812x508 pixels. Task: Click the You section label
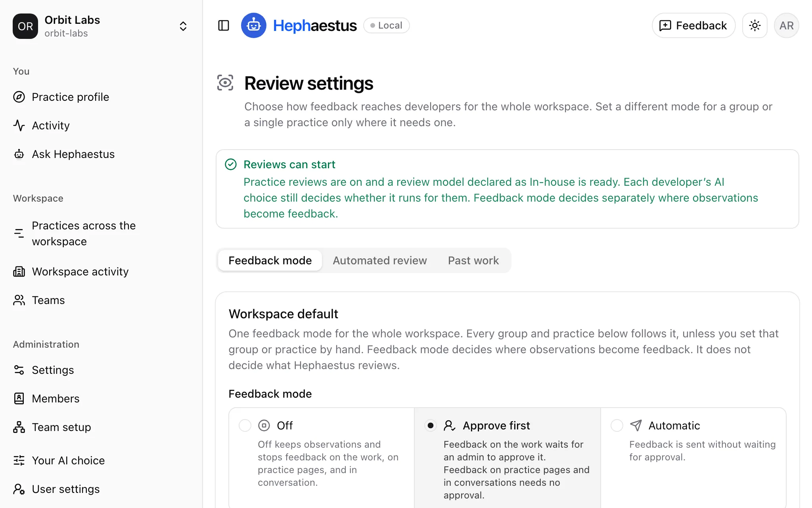tap(21, 71)
